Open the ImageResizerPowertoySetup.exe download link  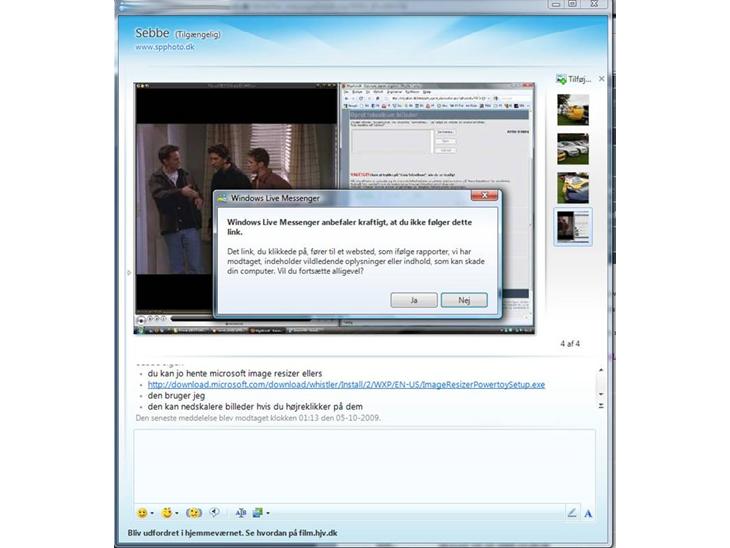346,384
